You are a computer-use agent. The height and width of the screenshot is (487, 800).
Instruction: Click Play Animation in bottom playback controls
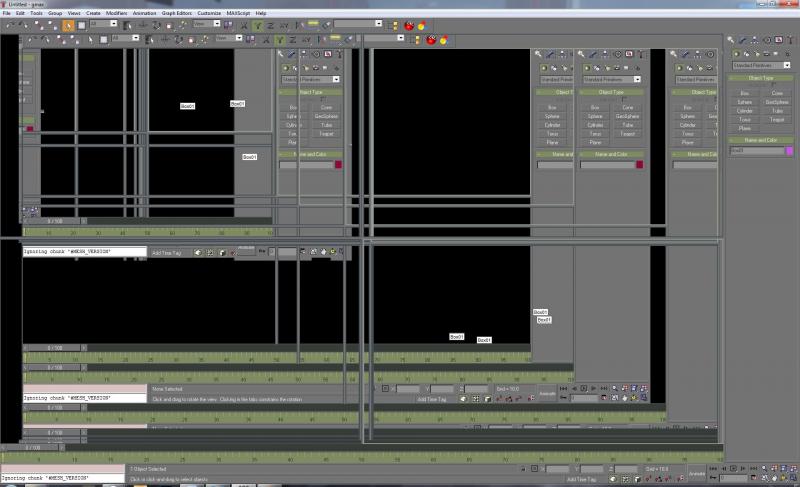point(733,469)
